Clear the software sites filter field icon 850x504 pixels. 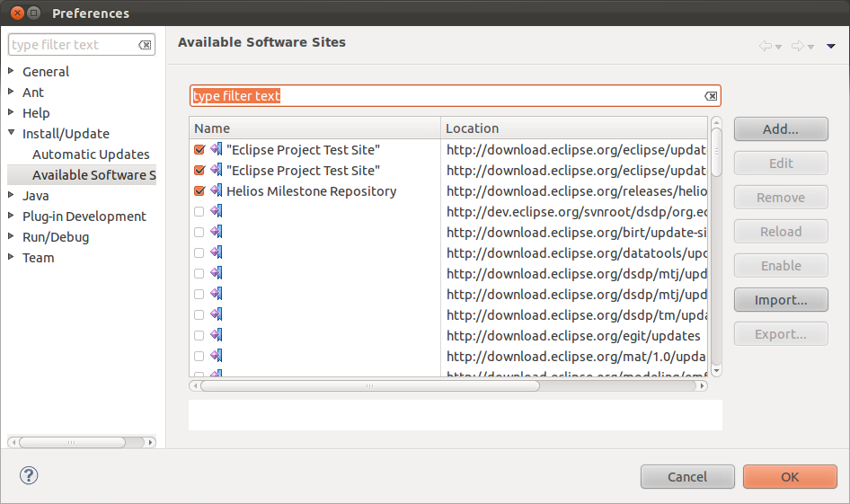[x=711, y=96]
